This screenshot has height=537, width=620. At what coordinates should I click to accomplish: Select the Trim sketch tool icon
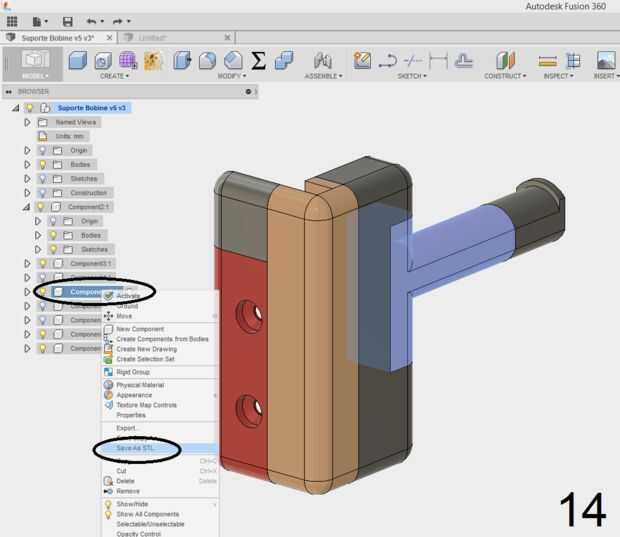pos(413,61)
